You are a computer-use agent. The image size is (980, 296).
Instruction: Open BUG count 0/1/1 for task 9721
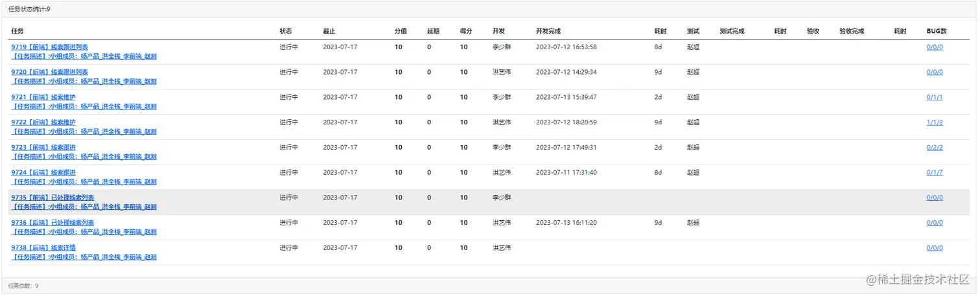click(935, 97)
